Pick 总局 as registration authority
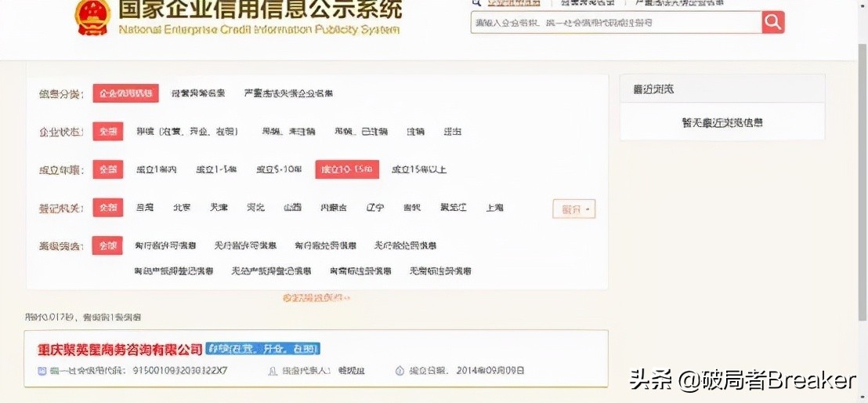This screenshot has height=403, width=868. tap(145, 208)
